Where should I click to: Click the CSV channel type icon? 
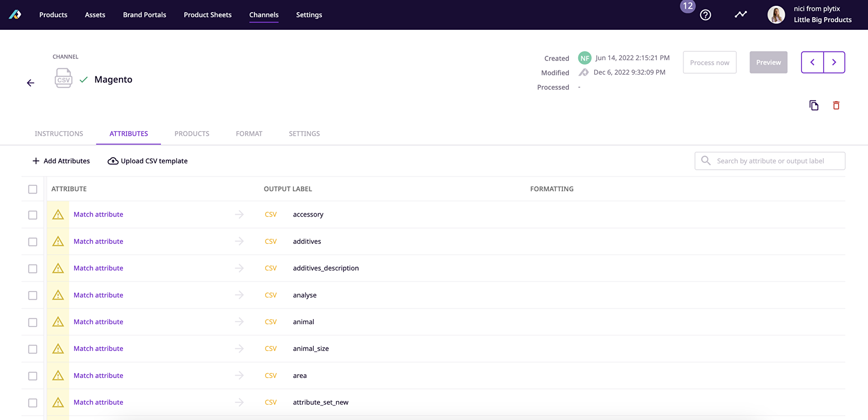pyautogui.click(x=63, y=78)
